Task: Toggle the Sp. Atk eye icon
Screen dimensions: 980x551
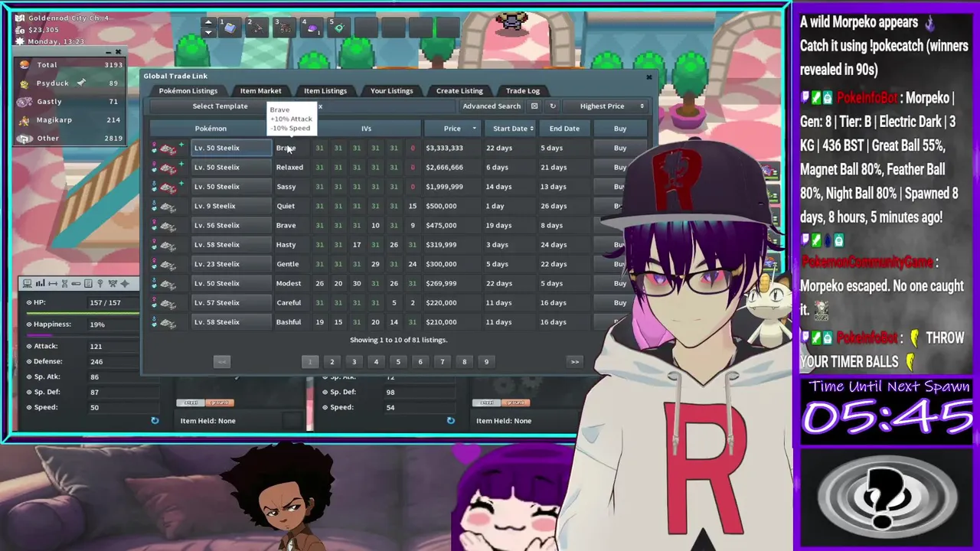Action: coord(29,377)
